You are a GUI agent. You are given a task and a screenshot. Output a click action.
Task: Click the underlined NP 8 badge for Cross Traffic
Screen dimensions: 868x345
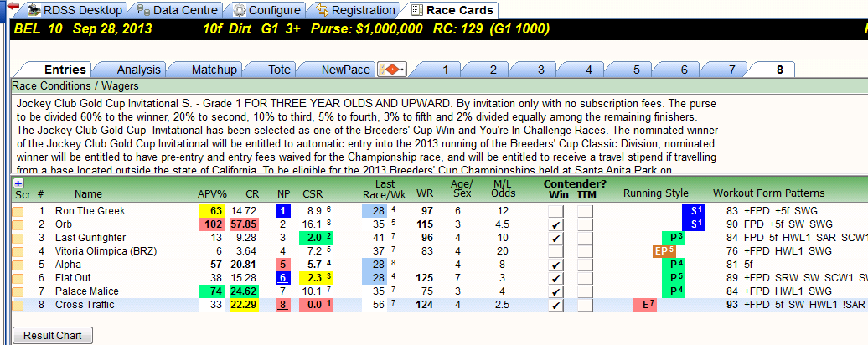(283, 304)
